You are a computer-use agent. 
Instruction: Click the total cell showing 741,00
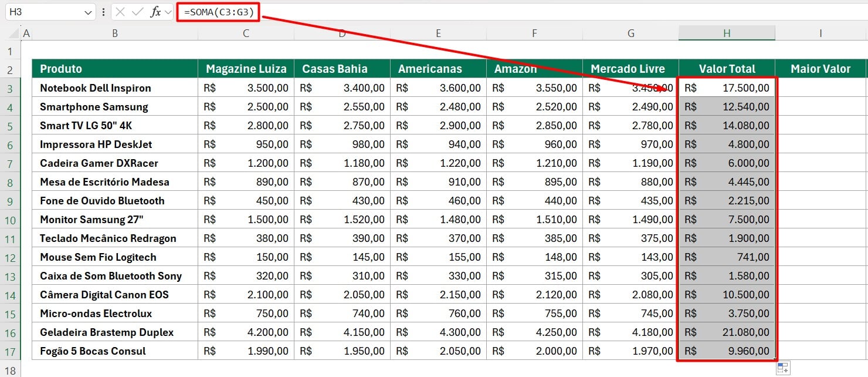pyautogui.click(x=727, y=257)
